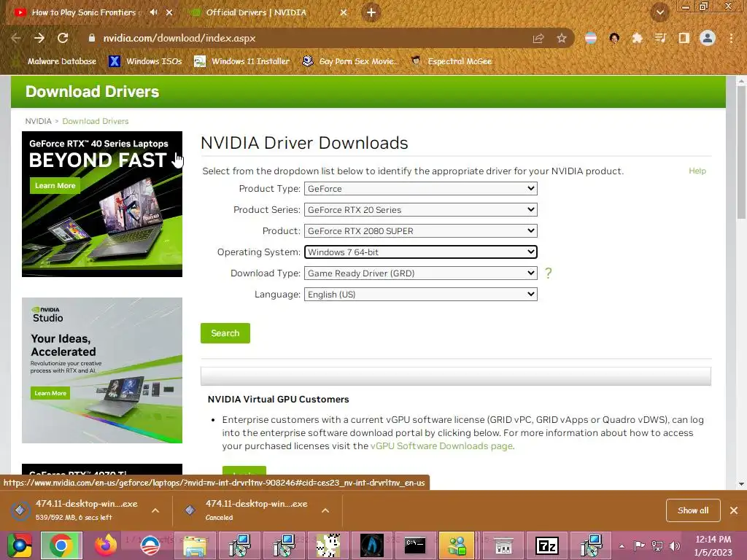This screenshot has height=560, width=747.
Task: Open the green messenger people taskbar icon
Action: 457,545
